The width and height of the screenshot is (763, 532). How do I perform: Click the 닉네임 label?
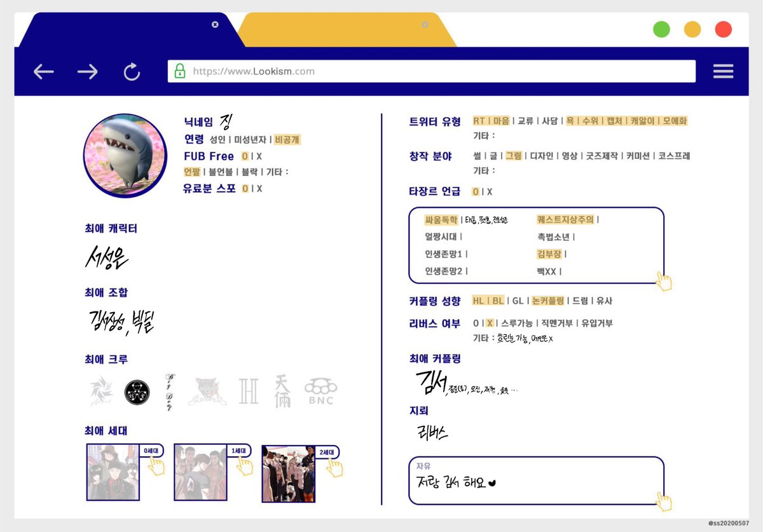point(199,121)
